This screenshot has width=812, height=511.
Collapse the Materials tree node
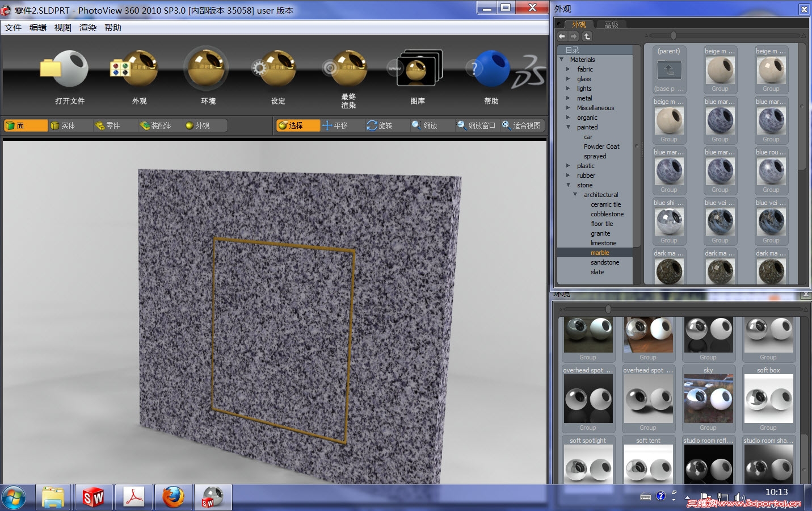[562, 60]
